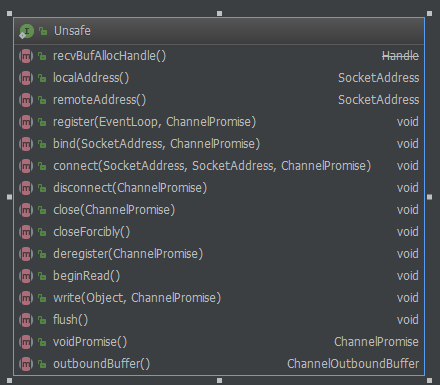Select the remoteAddress() method name
440x385 pixels.
click(100, 100)
